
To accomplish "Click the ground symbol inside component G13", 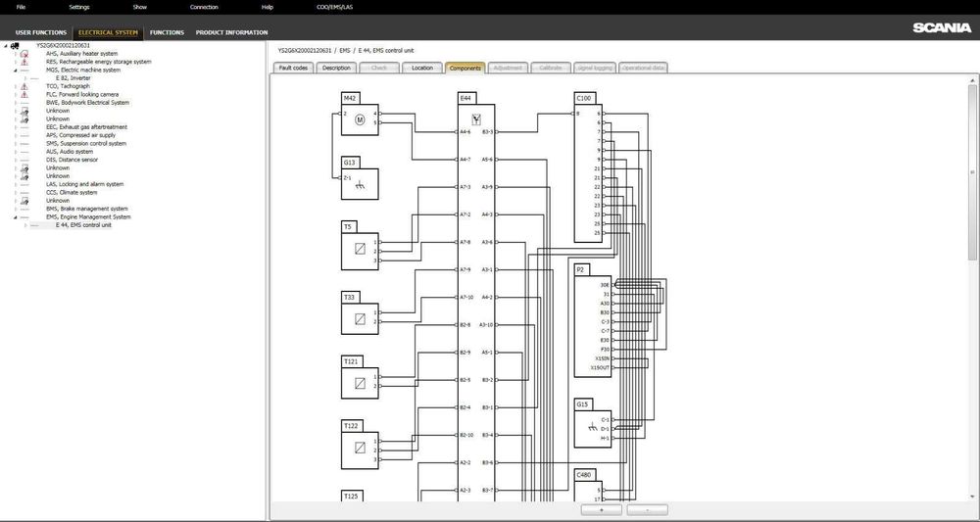I will coord(360,185).
